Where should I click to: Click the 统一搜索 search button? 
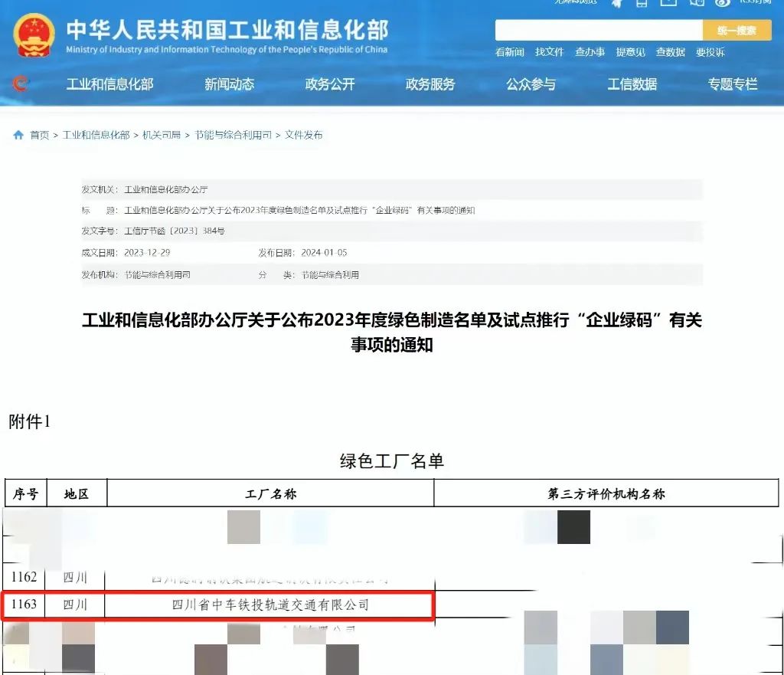click(x=737, y=31)
